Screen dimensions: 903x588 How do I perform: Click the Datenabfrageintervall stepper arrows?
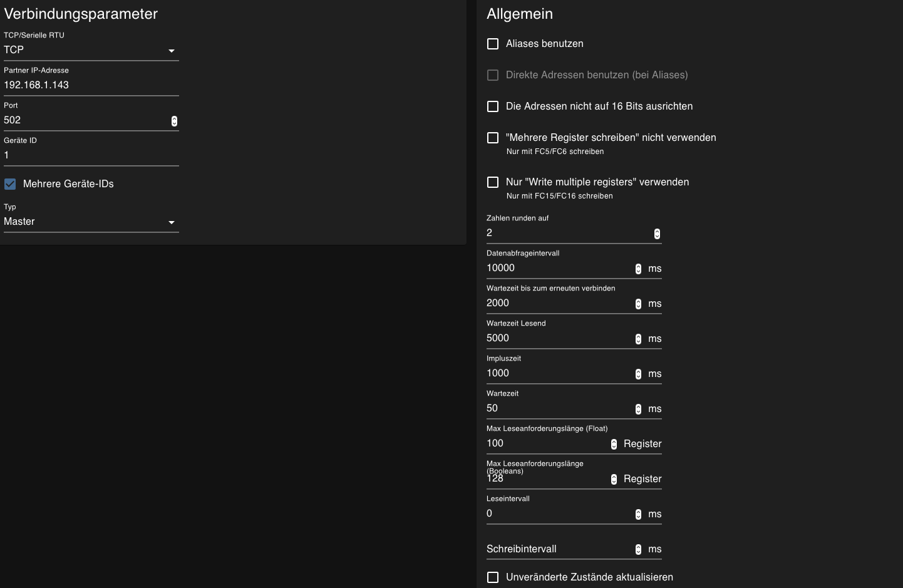(638, 269)
